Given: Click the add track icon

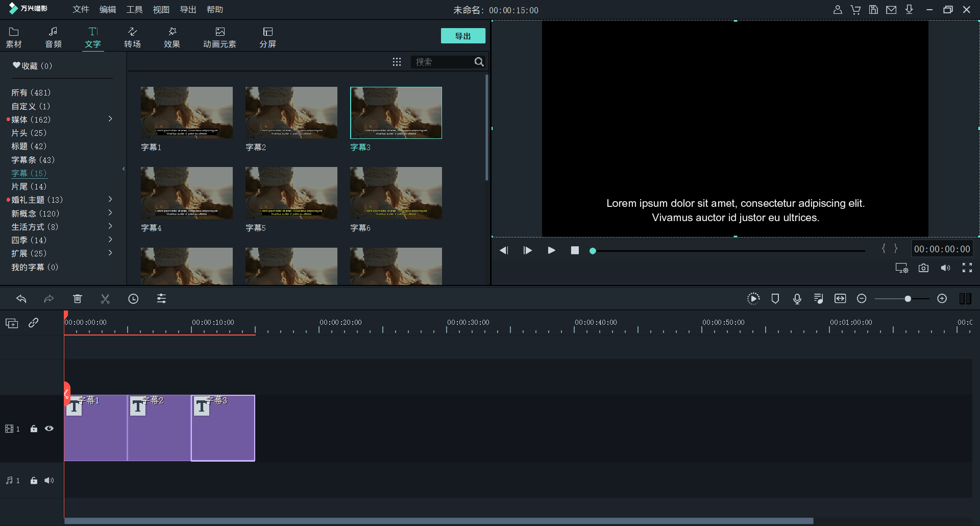Looking at the screenshot, I should (12, 323).
